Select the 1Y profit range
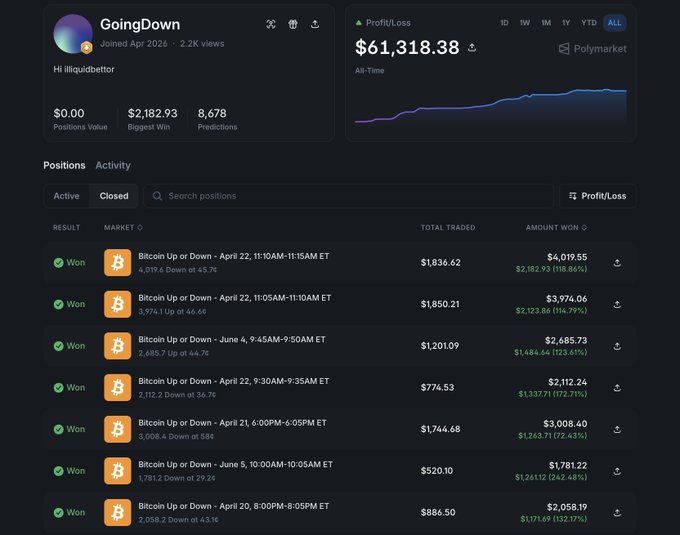This screenshot has width=680, height=535. [x=566, y=23]
